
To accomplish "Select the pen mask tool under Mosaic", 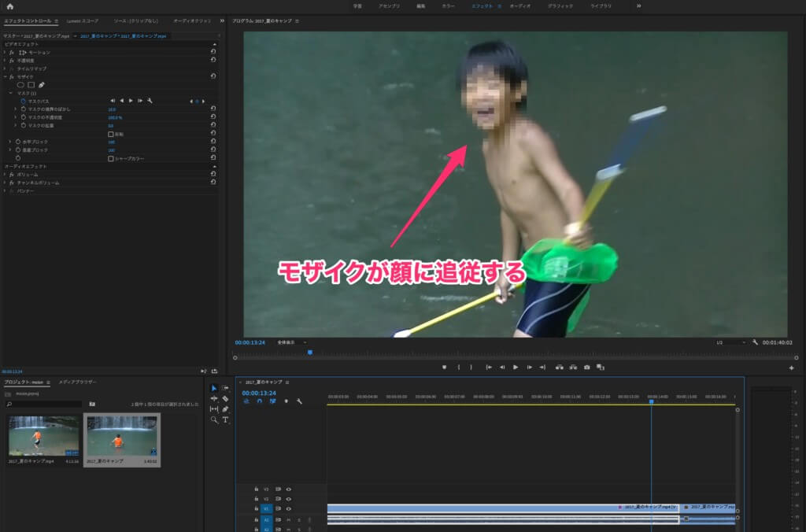I will point(42,84).
